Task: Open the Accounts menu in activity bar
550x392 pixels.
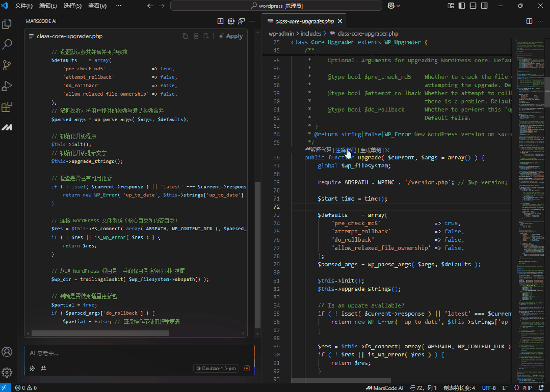Action: [x=7, y=352]
